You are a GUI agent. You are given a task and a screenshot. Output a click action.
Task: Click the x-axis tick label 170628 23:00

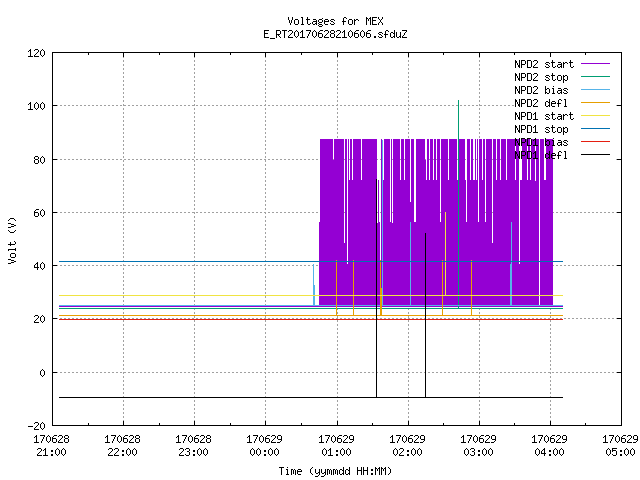click(193, 446)
